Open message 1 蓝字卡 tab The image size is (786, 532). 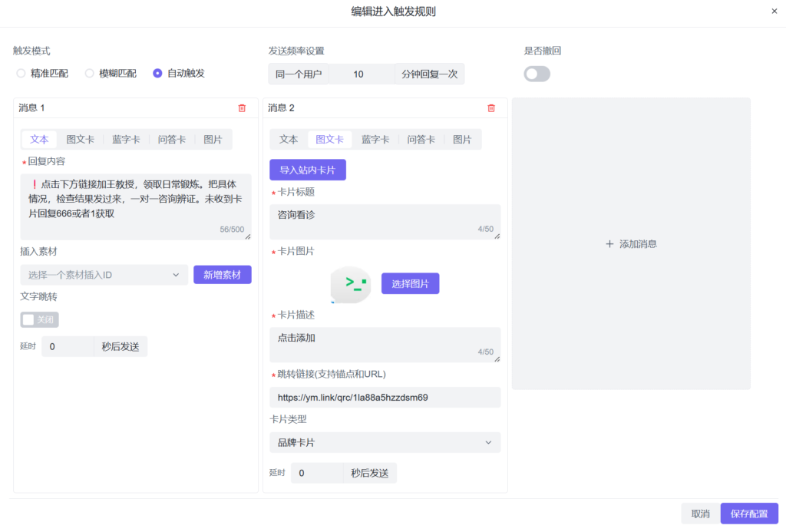tap(126, 140)
